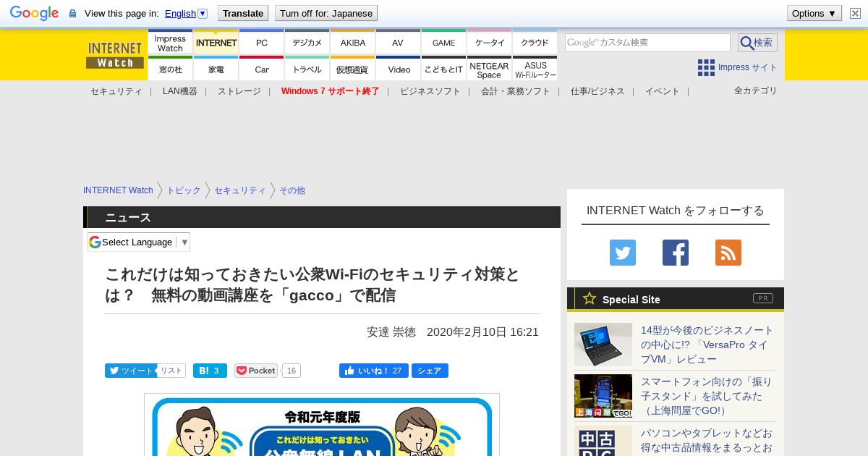The width and height of the screenshot is (868, 456).
Task: Open the LAN機器 category menu
Action: click(180, 91)
